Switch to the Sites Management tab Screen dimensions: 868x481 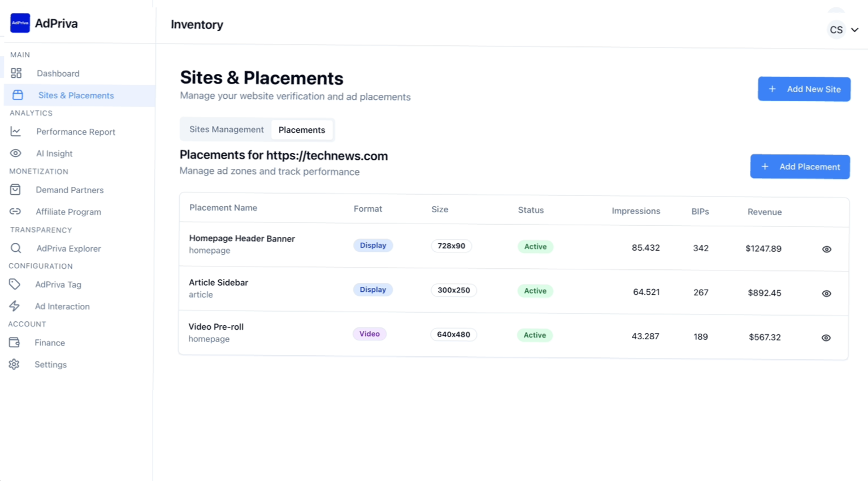(x=226, y=129)
